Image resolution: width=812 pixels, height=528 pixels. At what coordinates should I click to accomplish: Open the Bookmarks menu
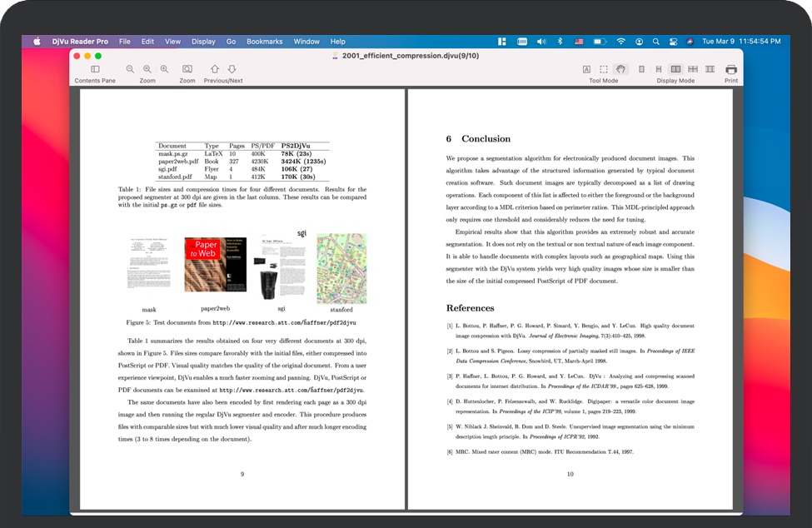pos(264,41)
